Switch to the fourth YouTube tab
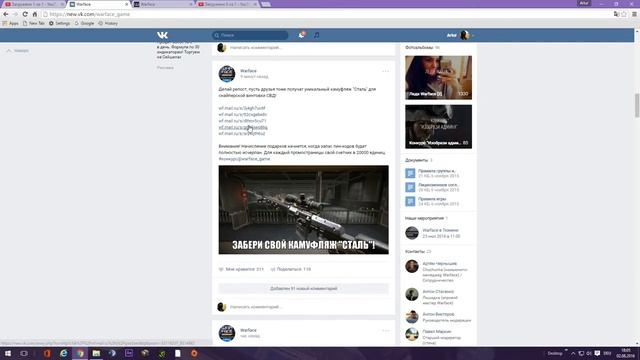The image size is (640, 360). [228, 4]
